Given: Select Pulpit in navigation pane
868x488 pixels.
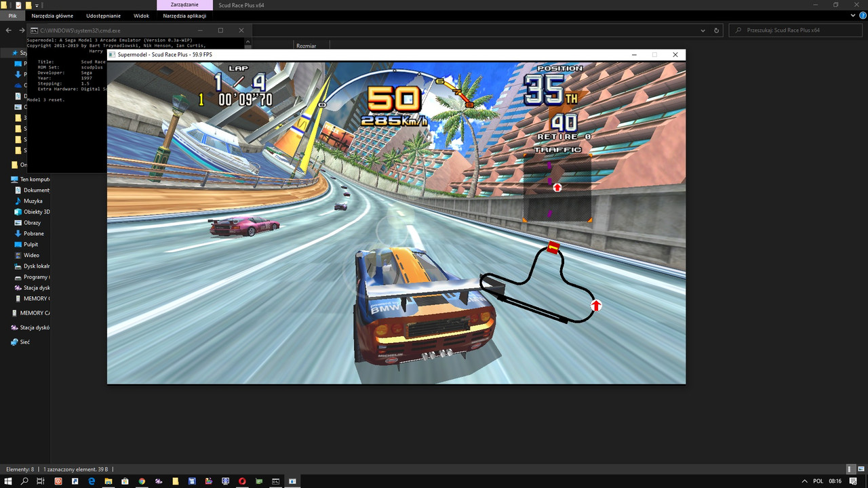Looking at the screenshot, I should coord(27,244).
